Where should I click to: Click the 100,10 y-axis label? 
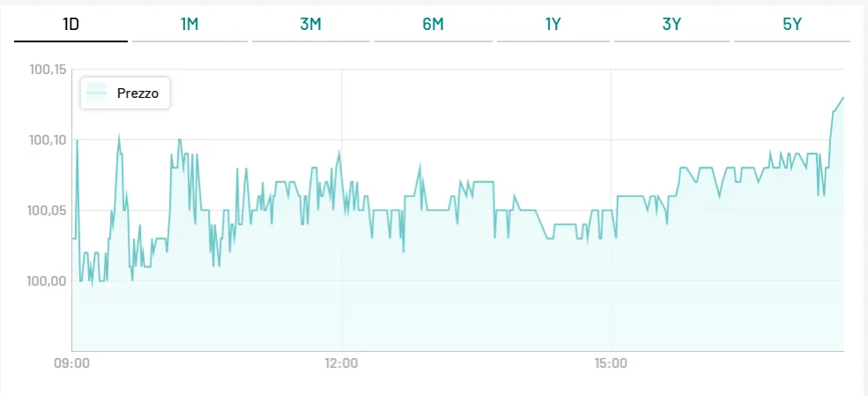tap(48, 140)
